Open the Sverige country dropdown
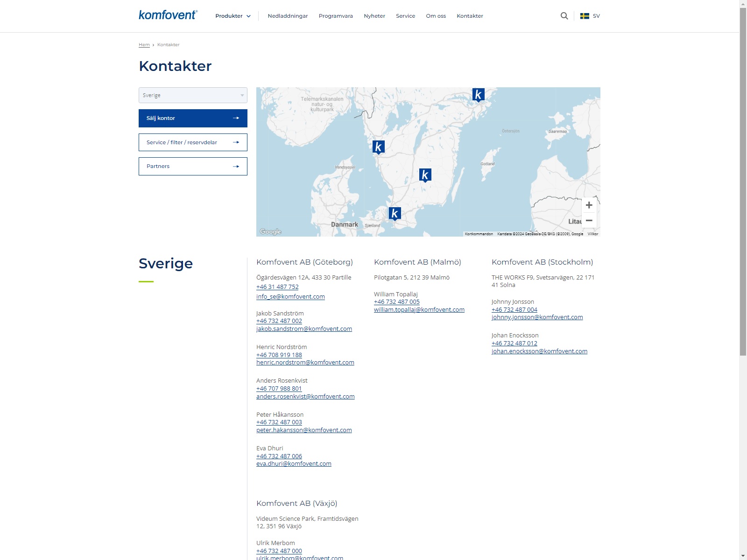The width and height of the screenshot is (747, 560). 193,95
